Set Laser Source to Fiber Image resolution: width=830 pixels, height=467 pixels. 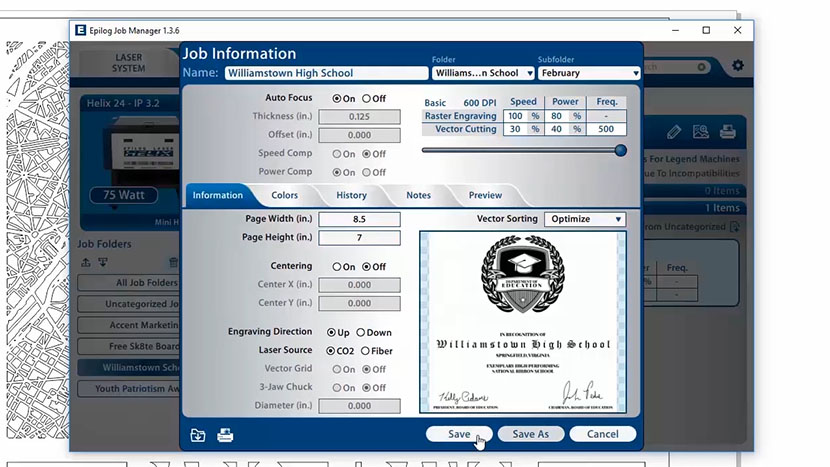click(364, 351)
